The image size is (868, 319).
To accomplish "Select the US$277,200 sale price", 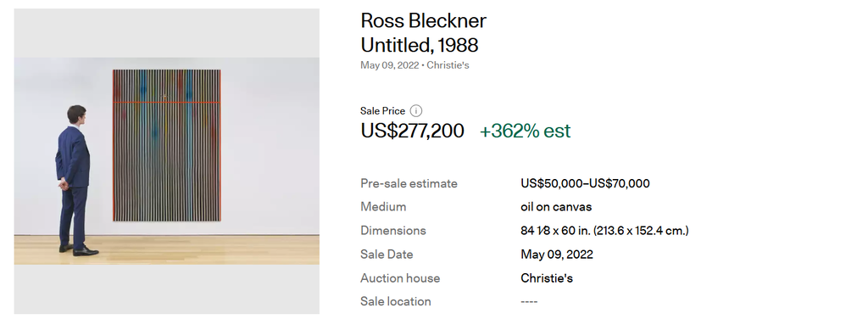I will pyautogui.click(x=413, y=131).
